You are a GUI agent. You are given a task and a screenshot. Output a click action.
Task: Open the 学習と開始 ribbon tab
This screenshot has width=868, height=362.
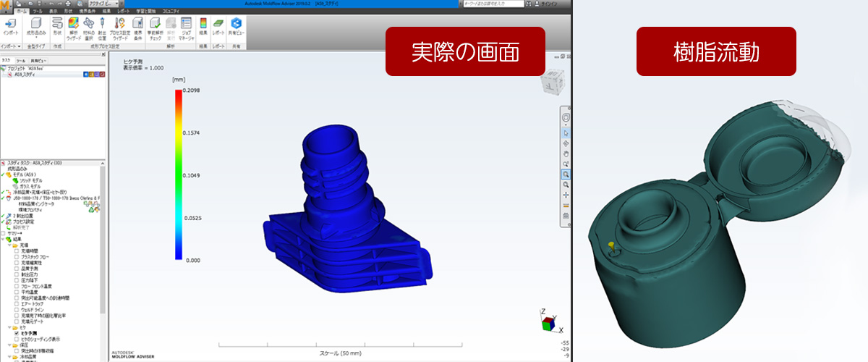[148, 12]
